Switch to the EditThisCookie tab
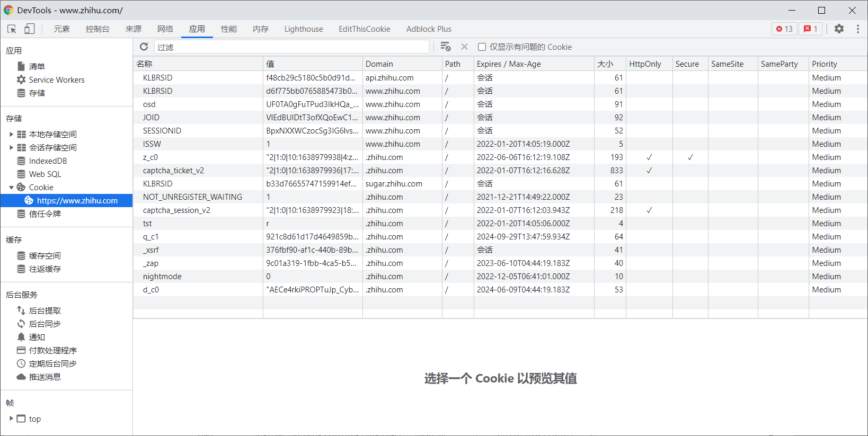This screenshot has height=436, width=868. [x=365, y=29]
